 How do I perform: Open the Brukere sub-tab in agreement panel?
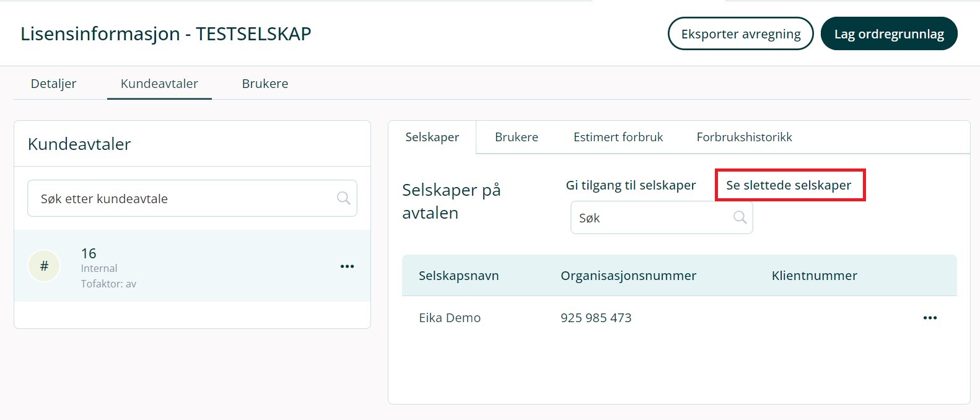coord(516,137)
